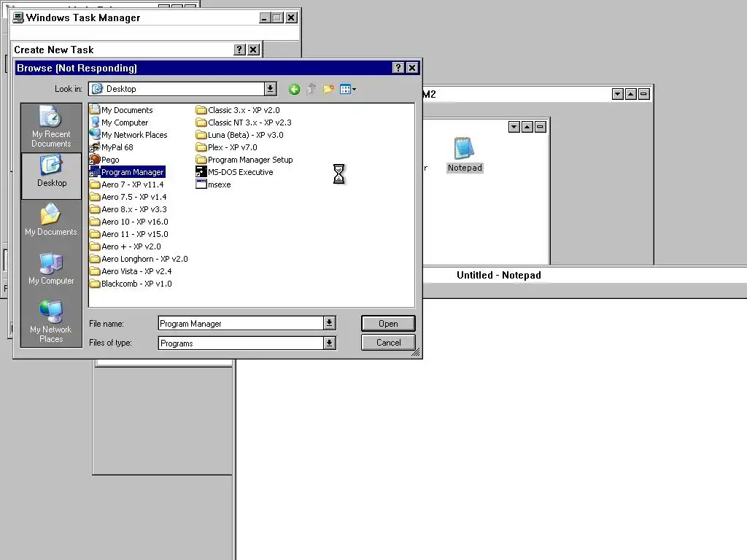Open My Documents in the places bar
This screenshot has height=560, width=747.
[51, 220]
